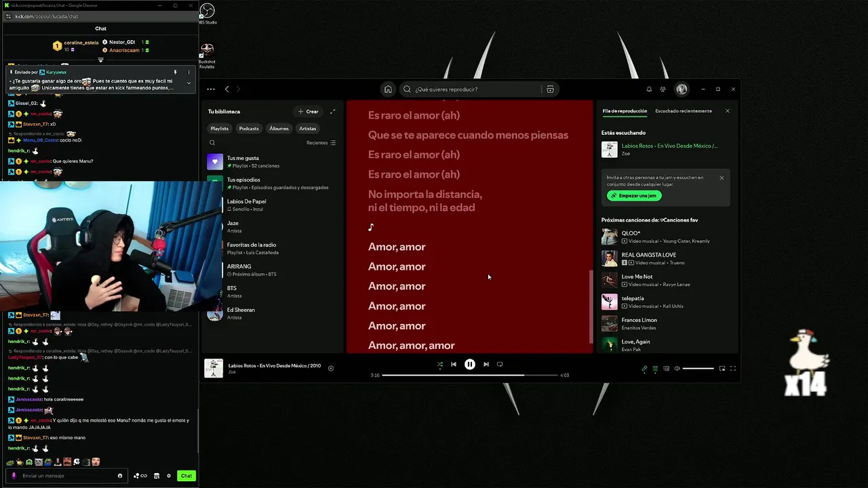
Task: Select REAL GANGSTA LOVE in queue
Action: [x=666, y=258]
